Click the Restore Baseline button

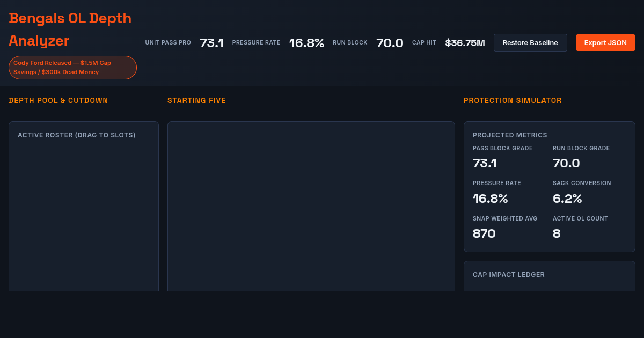point(530,43)
